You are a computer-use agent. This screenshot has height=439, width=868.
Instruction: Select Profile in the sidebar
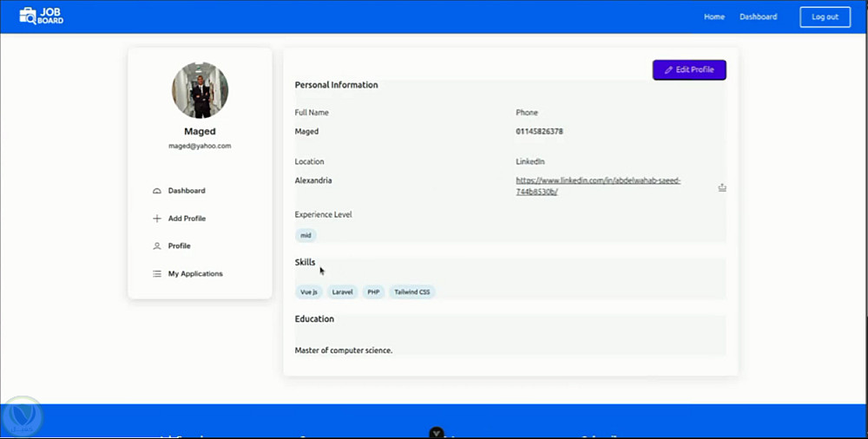click(x=180, y=246)
